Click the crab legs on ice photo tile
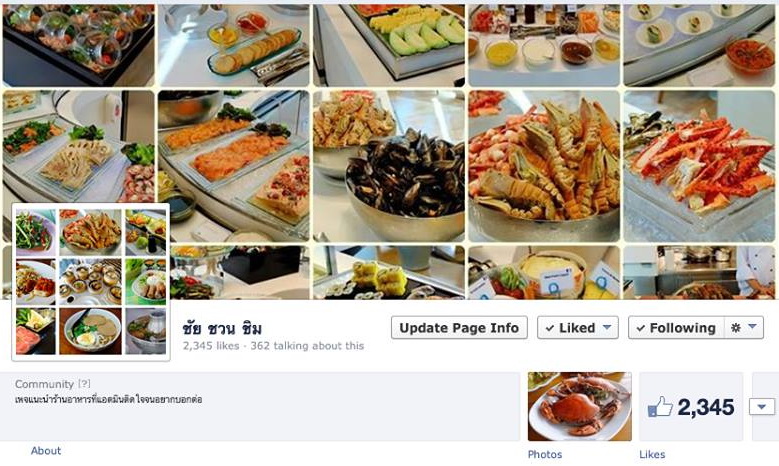 (699, 166)
